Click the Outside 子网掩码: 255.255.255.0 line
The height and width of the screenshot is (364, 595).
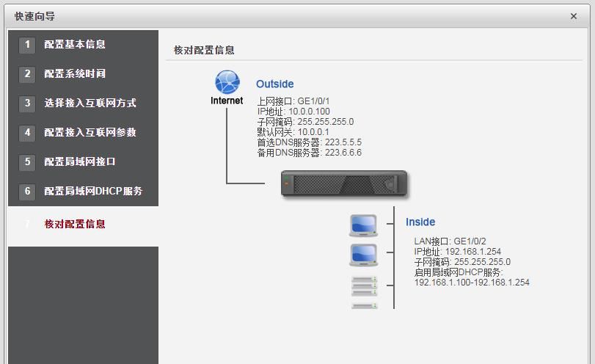pos(305,122)
